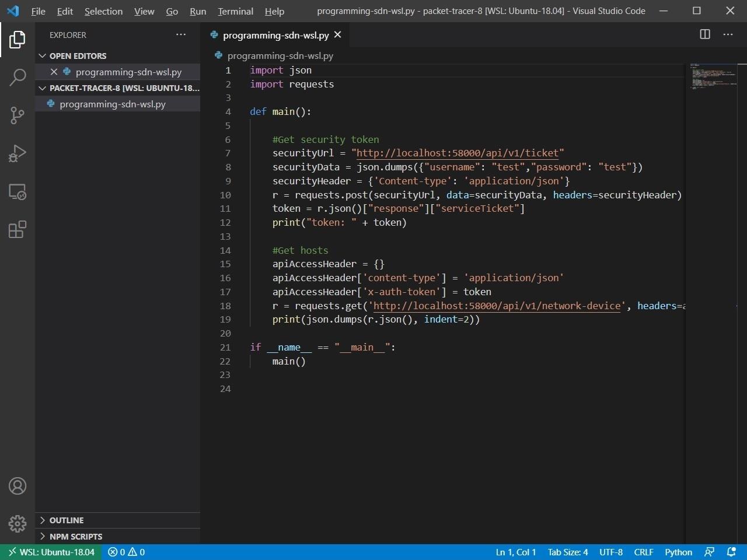The height and width of the screenshot is (560, 747).
Task: Click line number 10 in gutter
Action: click(x=225, y=195)
